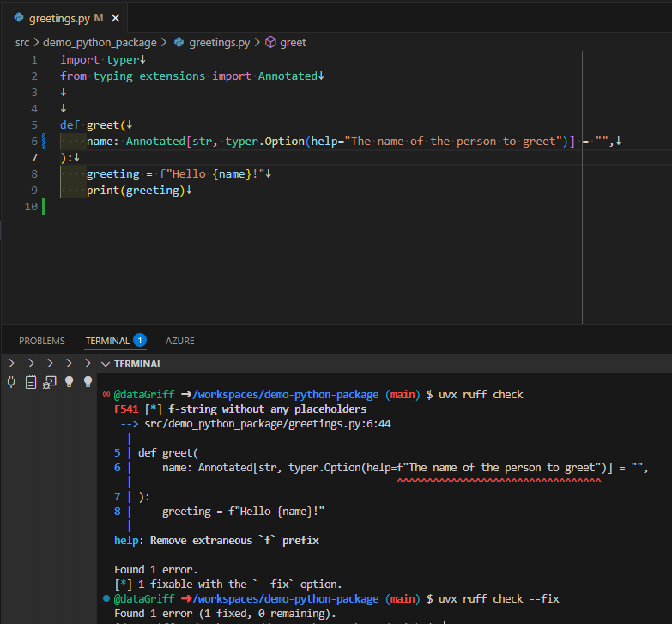Click the '(main)' branch name after first prompt

(403, 395)
